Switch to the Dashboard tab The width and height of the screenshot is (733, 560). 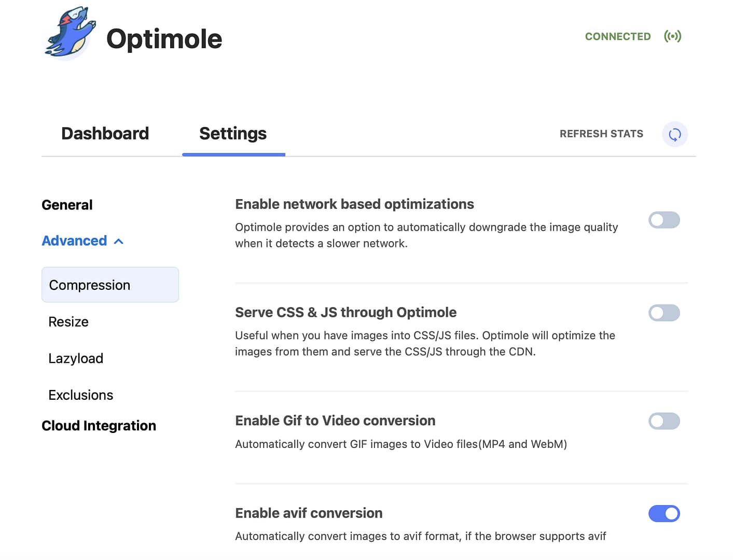click(105, 133)
